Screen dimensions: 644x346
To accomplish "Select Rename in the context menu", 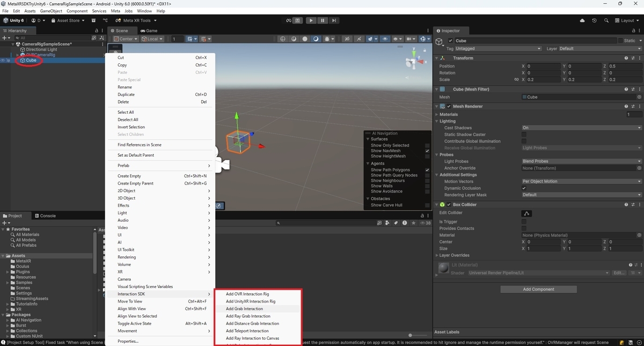I will [125, 87].
